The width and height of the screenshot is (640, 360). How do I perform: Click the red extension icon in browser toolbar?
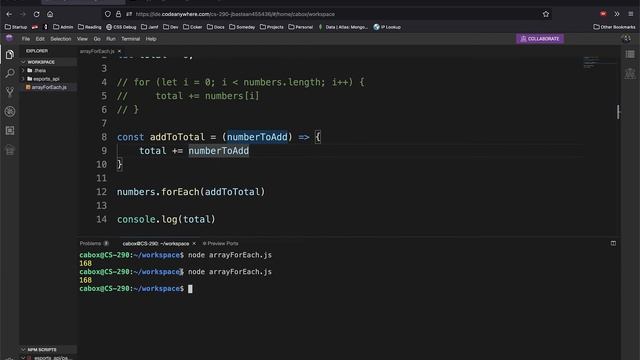603,14
